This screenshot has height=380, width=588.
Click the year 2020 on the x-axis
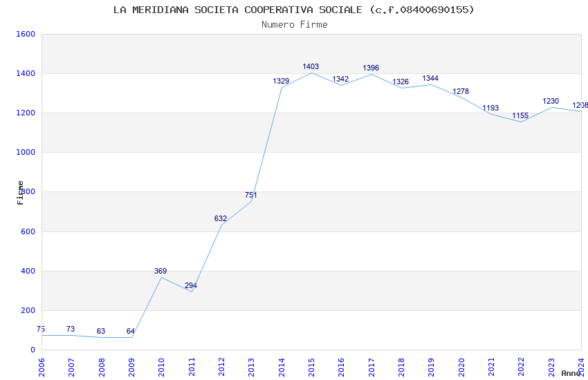coord(461,368)
